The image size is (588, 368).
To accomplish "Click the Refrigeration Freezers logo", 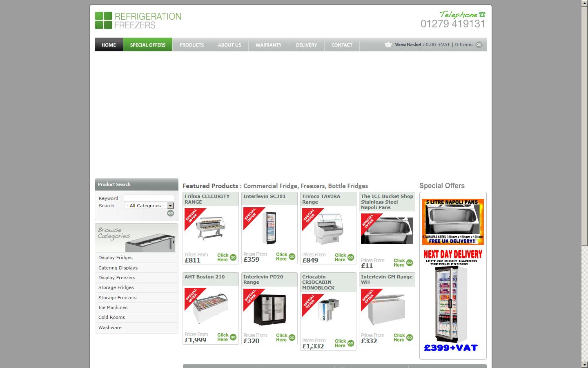I will click(x=138, y=20).
